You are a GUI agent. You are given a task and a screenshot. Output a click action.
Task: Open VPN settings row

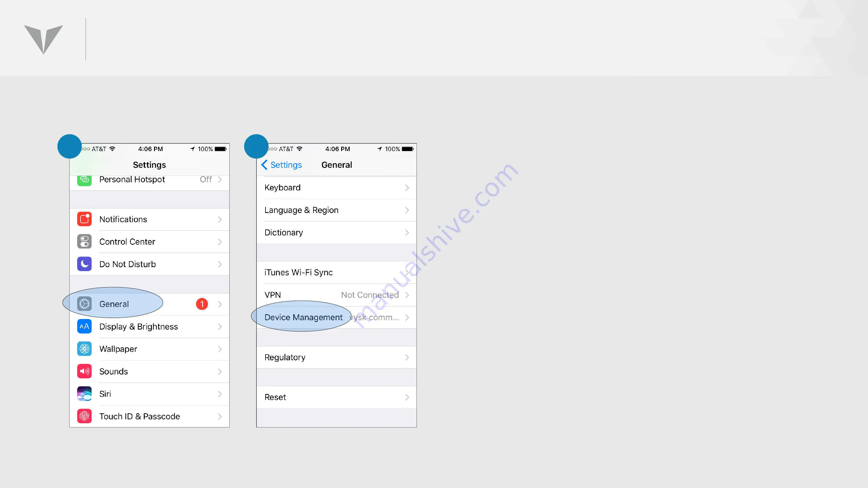(336, 295)
